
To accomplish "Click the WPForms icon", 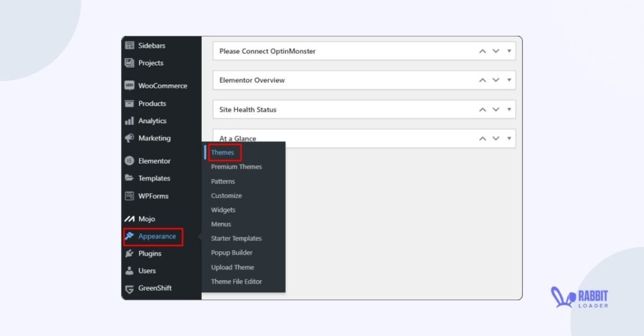I will (130, 196).
